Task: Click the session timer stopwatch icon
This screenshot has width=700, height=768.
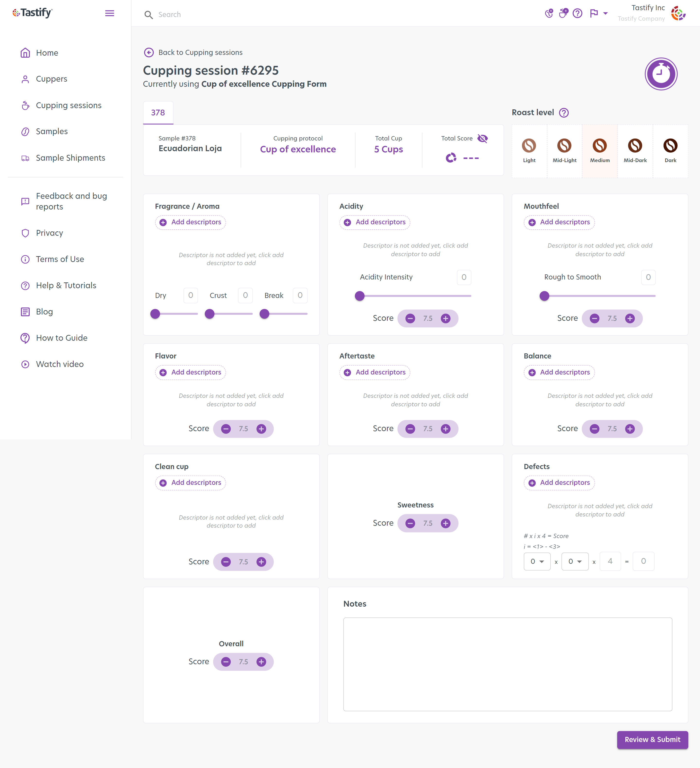Action: pos(661,74)
